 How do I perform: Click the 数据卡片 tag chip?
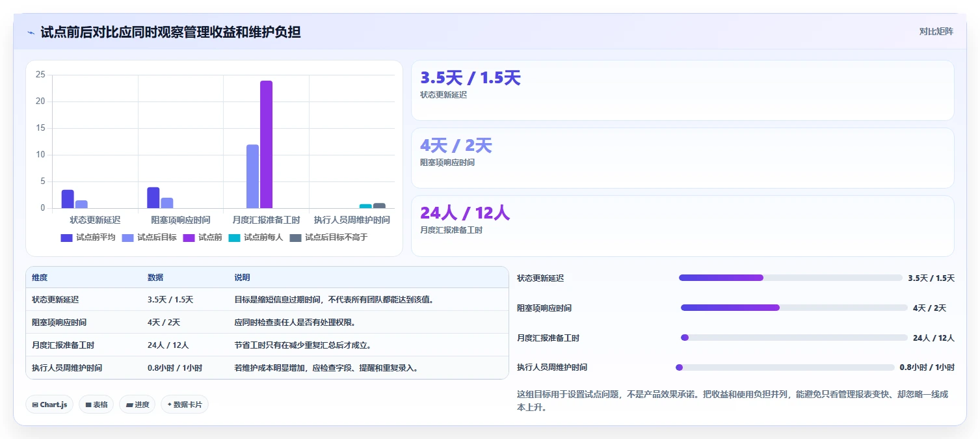[x=185, y=405]
